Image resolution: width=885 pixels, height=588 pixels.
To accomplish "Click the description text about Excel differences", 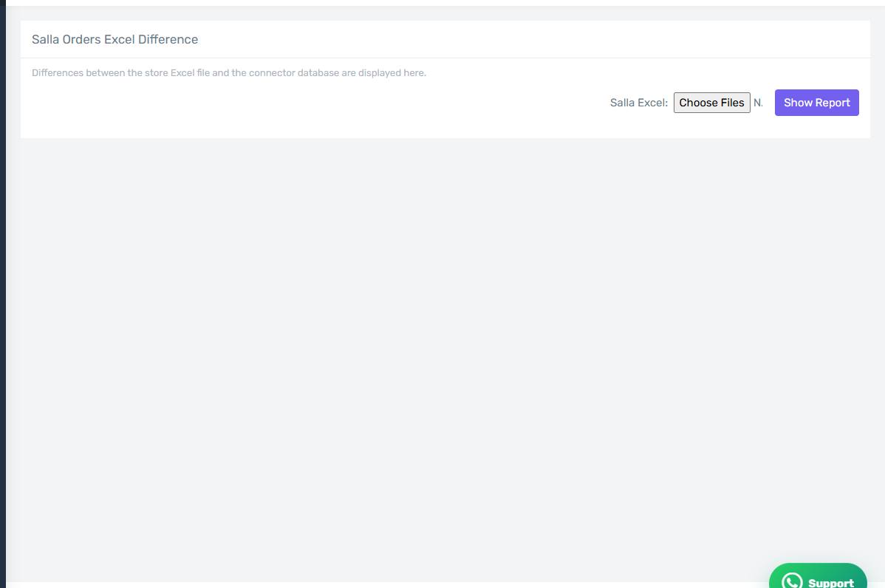I will point(229,73).
